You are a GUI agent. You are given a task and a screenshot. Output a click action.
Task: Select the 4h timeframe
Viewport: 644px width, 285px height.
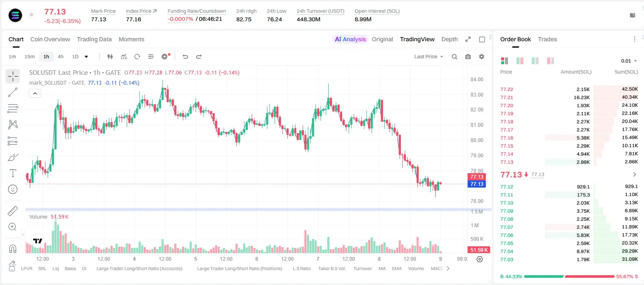click(x=60, y=57)
